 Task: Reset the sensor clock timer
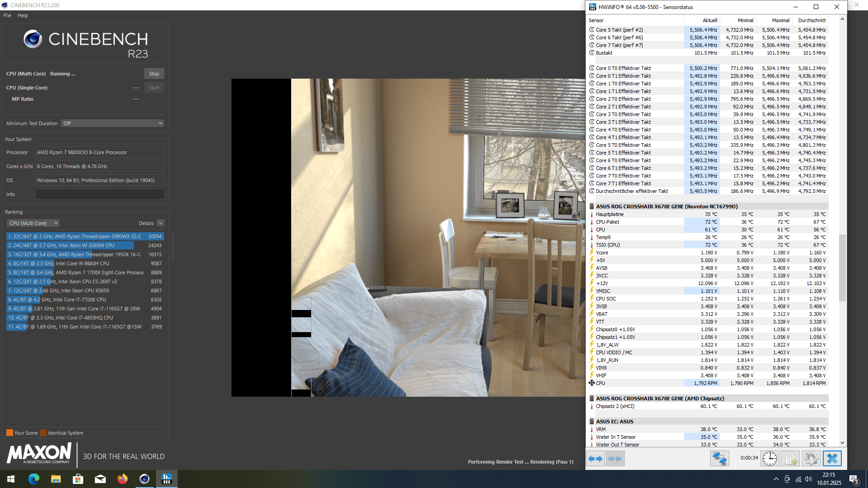(x=769, y=459)
